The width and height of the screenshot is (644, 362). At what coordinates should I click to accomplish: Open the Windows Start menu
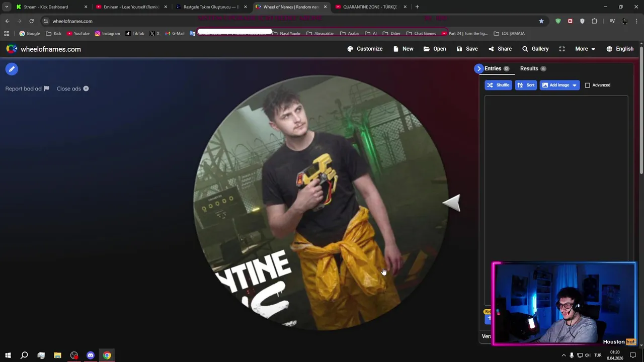point(8,355)
